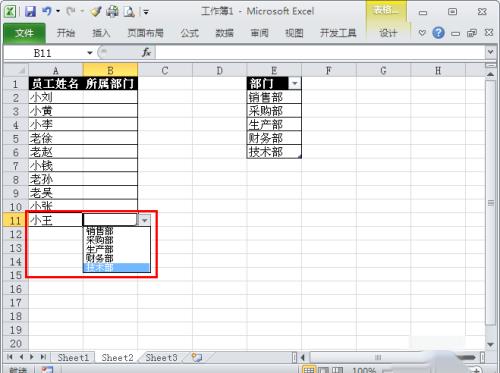
Task: Choose 销售部 from the dropdown list
Action: tap(117, 231)
